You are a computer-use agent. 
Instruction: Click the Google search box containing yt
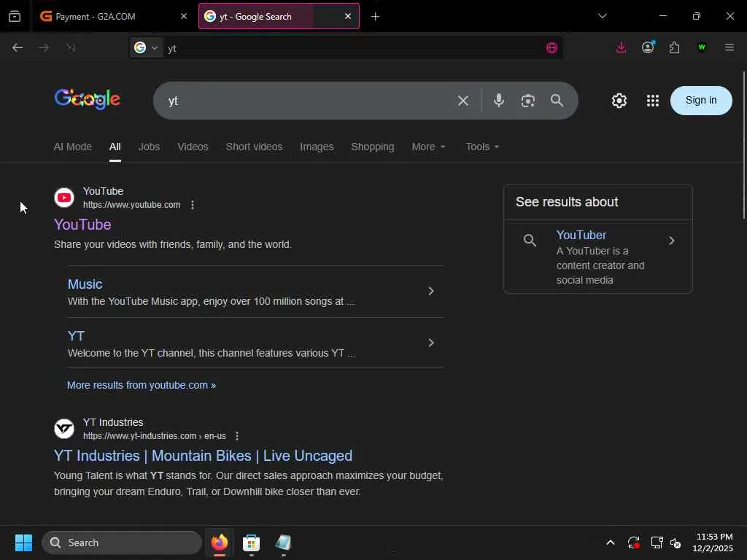click(305, 101)
